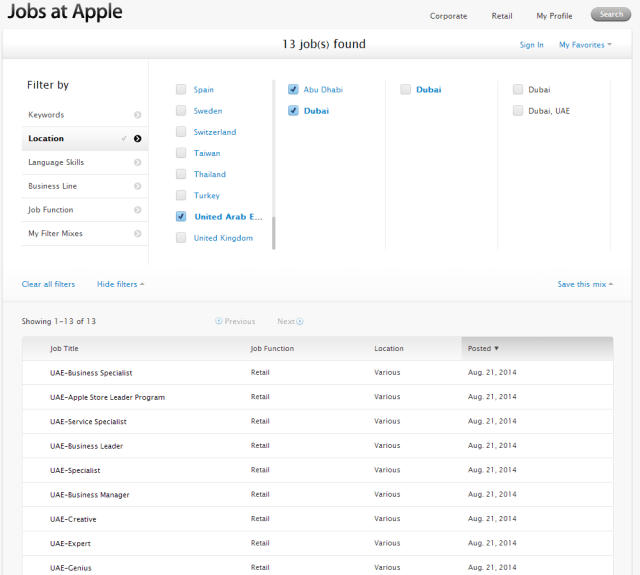Check the Sweden checkbox

click(181, 111)
